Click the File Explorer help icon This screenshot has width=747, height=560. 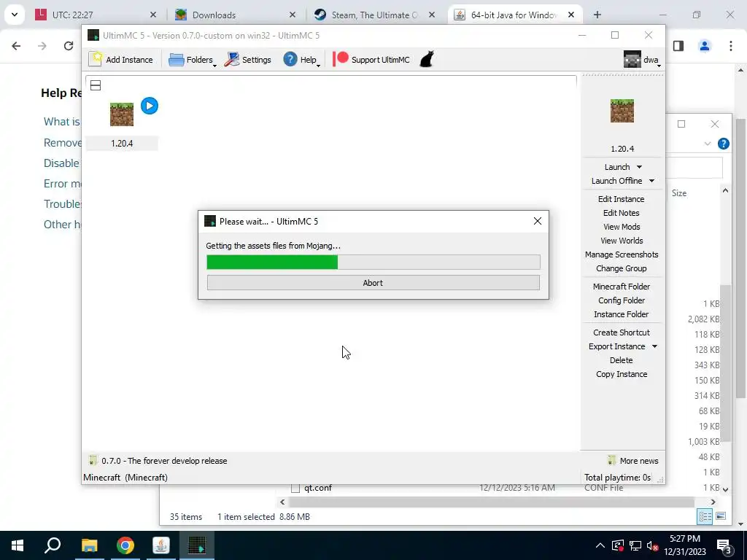coord(723,144)
